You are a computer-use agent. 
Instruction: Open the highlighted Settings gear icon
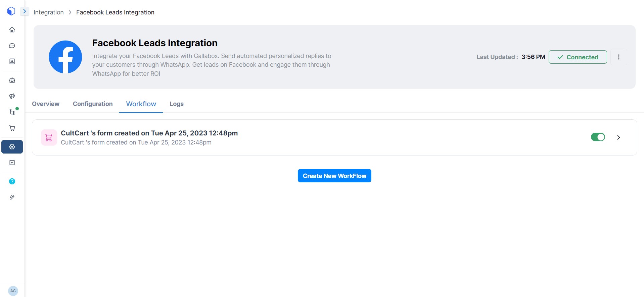(x=12, y=147)
